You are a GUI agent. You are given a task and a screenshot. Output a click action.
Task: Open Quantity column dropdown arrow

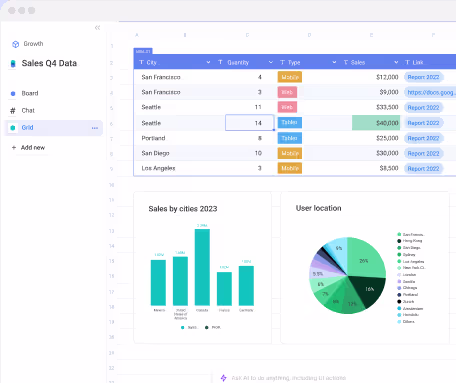coord(271,62)
